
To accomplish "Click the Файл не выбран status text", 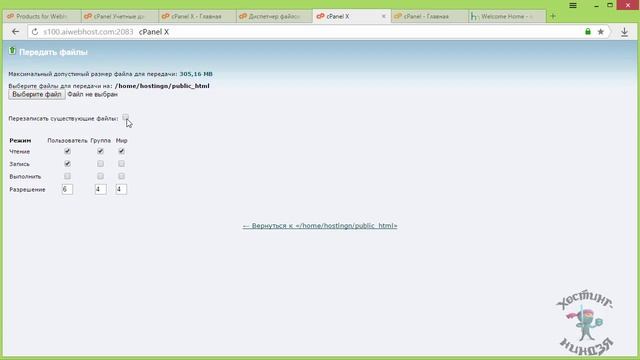I will tap(93, 94).
